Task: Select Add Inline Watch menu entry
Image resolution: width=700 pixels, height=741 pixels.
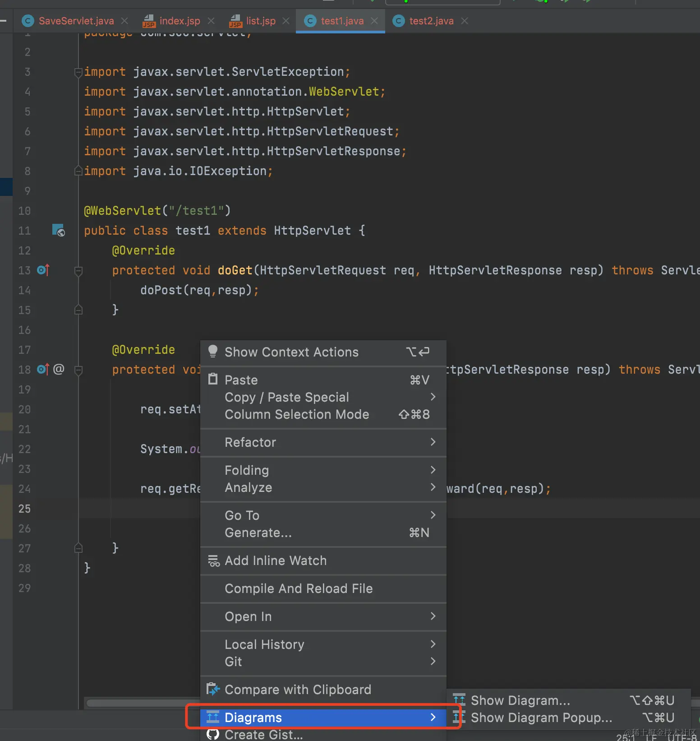Action: coord(323,560)
